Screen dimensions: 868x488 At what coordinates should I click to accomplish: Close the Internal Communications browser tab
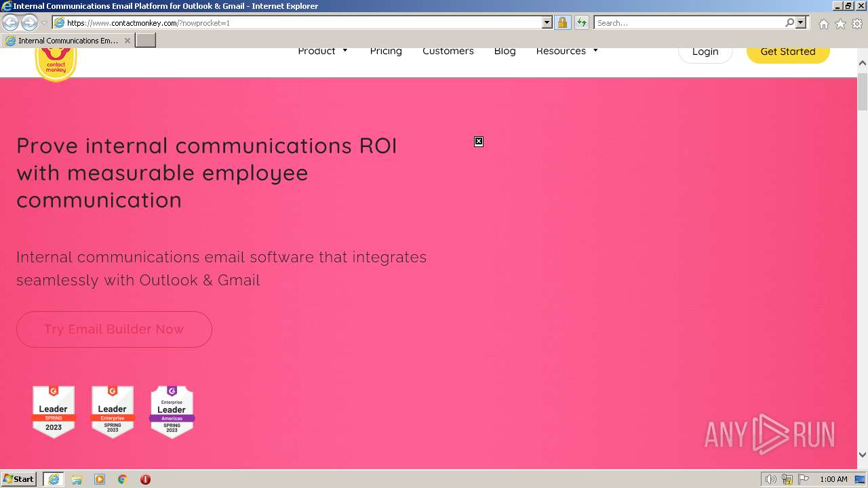coord(127,41)
